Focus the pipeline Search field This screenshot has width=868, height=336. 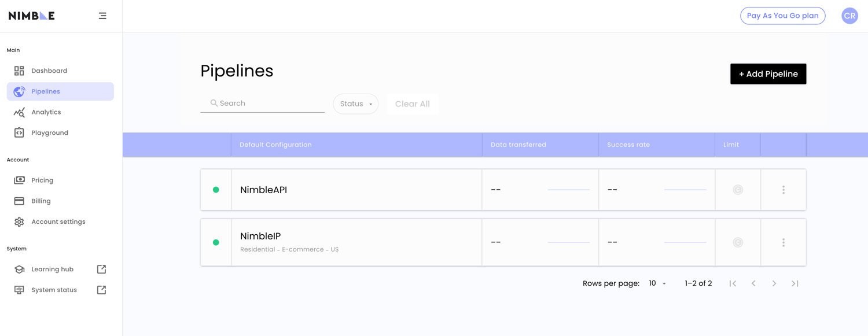[x=262, y=103]
